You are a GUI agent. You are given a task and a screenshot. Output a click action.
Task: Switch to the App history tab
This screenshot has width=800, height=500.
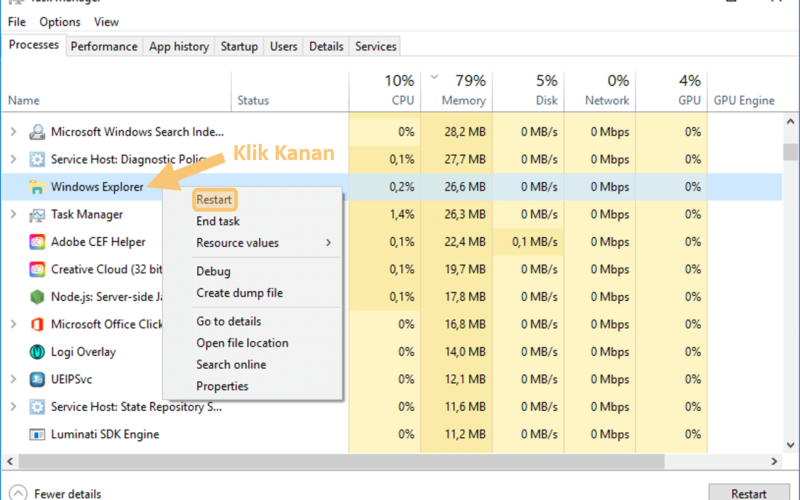[179, 46]
